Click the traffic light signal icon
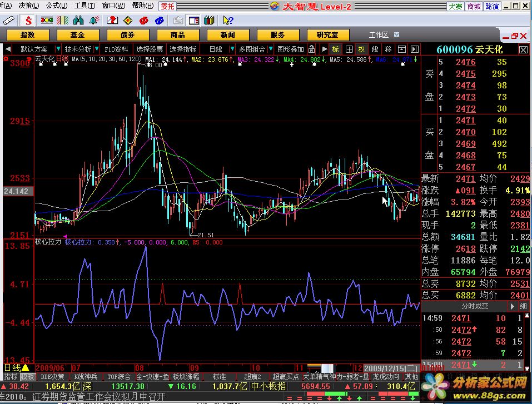 tap(46, 21)
